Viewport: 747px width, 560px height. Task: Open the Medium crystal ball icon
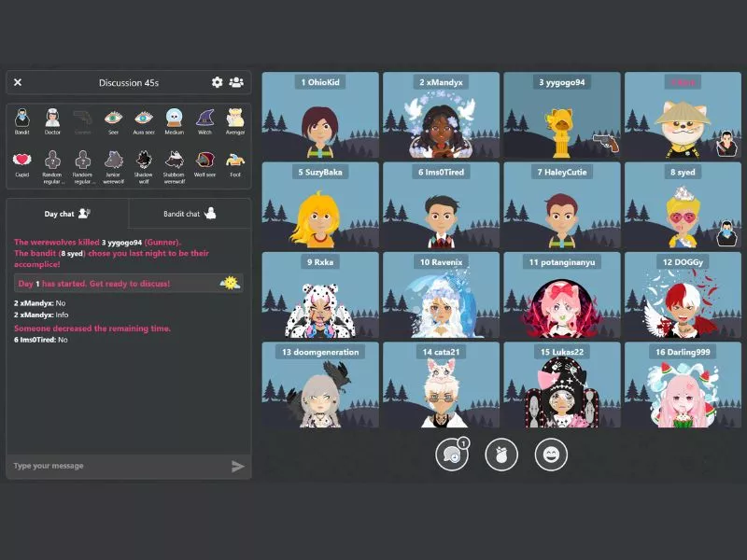[175, 118]
